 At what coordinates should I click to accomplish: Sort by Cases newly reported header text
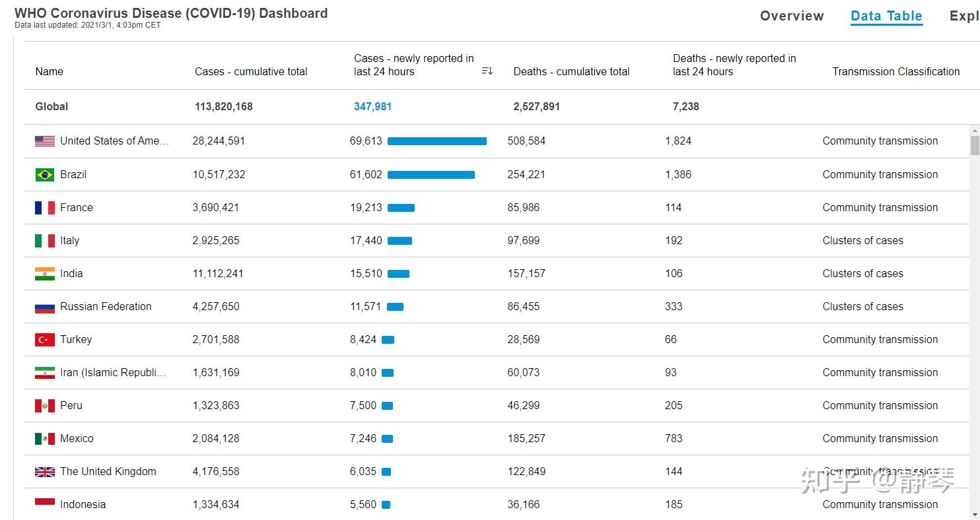pos(414,65)
